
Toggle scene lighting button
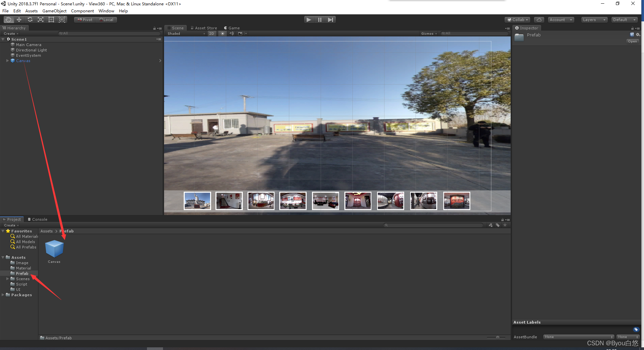tap(222, 33)
